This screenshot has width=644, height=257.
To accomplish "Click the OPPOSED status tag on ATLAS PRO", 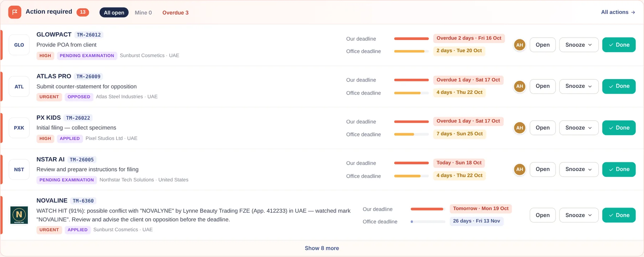I will click(x=79, y=97).
